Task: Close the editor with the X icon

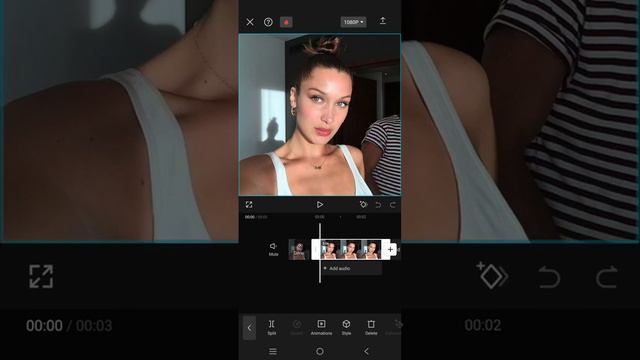Action: tap(250, 22)
